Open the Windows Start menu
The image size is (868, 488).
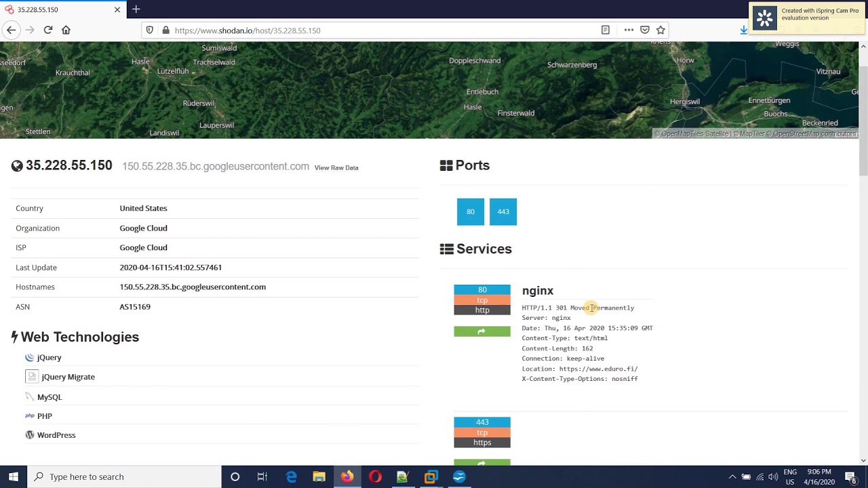14,476
